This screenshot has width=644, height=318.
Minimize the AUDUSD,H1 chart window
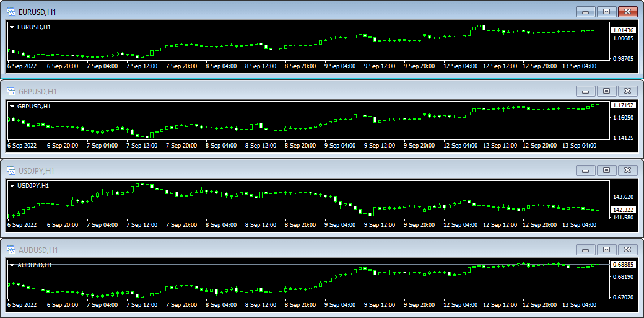[585, 250]
